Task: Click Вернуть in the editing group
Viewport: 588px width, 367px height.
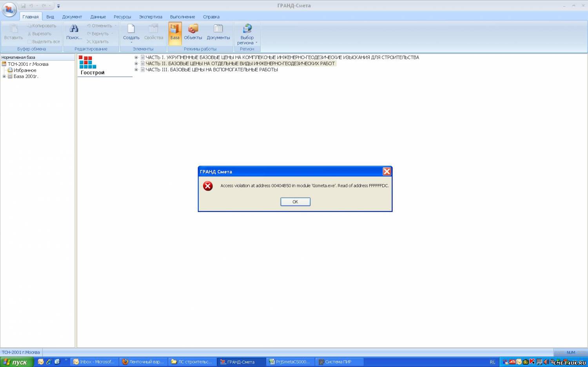Action: coord(98,34)
